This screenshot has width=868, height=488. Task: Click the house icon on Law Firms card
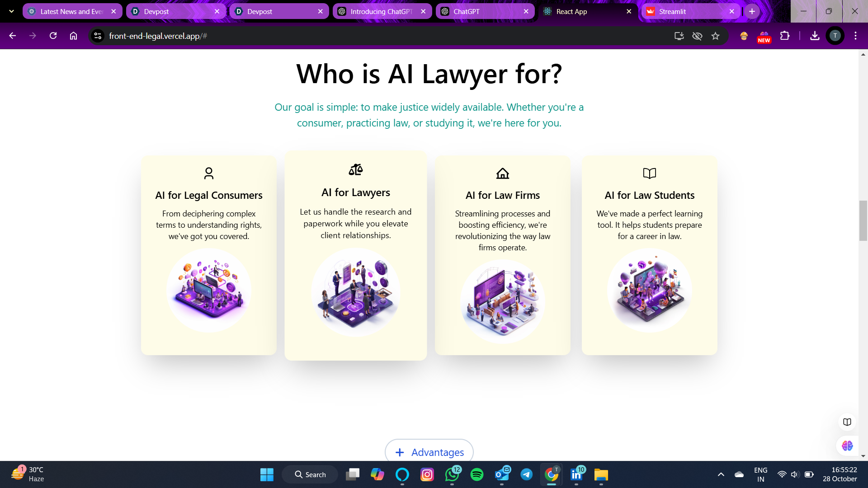tap(503, 173)
